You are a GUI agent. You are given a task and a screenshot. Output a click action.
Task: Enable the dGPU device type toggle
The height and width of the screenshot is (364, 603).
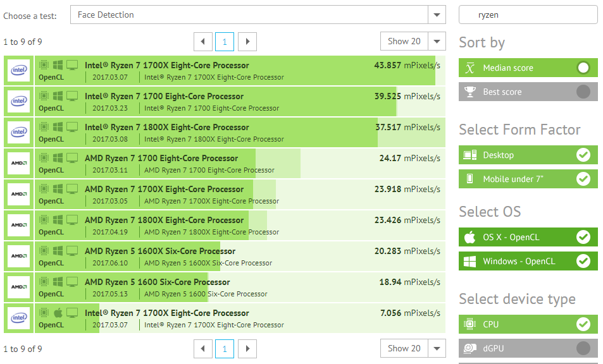[583, 348]
